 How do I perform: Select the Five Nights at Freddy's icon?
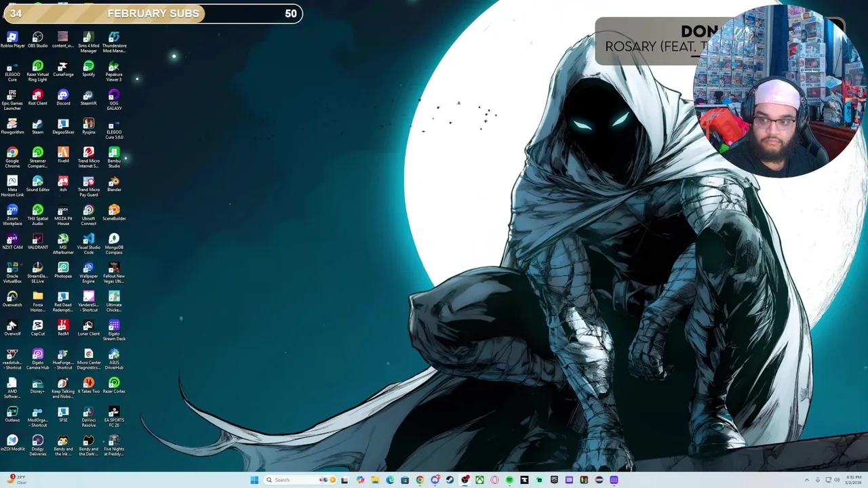tap(114, 445)
